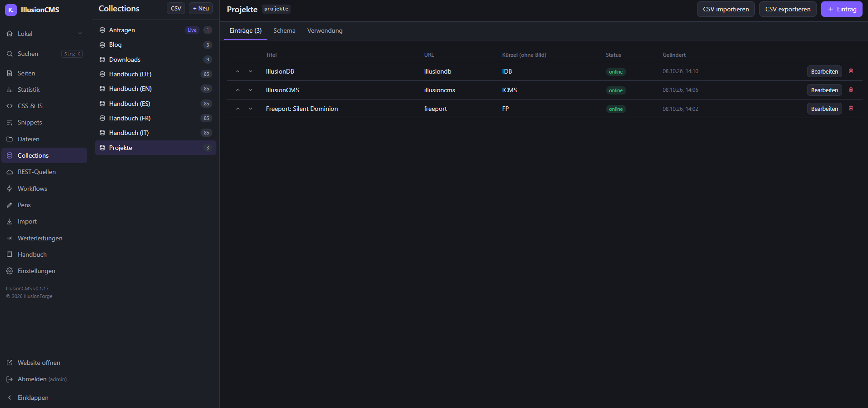Click the Workflows lightning icon

[10, 189]
